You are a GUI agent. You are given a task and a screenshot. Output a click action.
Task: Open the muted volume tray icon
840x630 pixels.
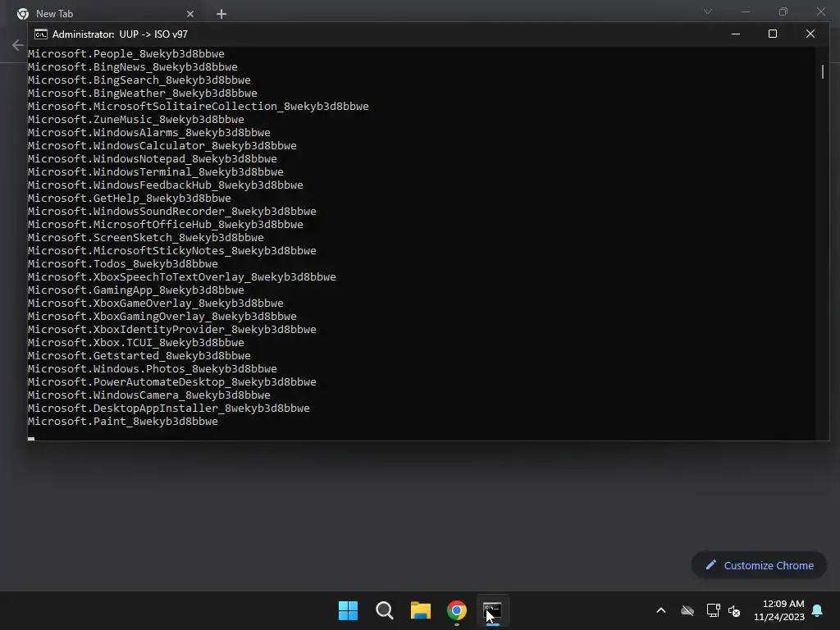point(734,610)
